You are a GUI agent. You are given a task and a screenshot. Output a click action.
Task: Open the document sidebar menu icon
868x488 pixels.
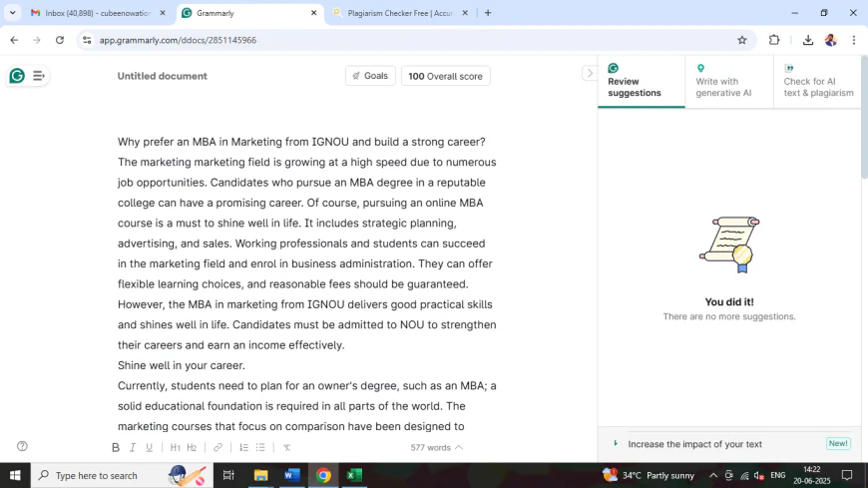(x=38, y=75)
